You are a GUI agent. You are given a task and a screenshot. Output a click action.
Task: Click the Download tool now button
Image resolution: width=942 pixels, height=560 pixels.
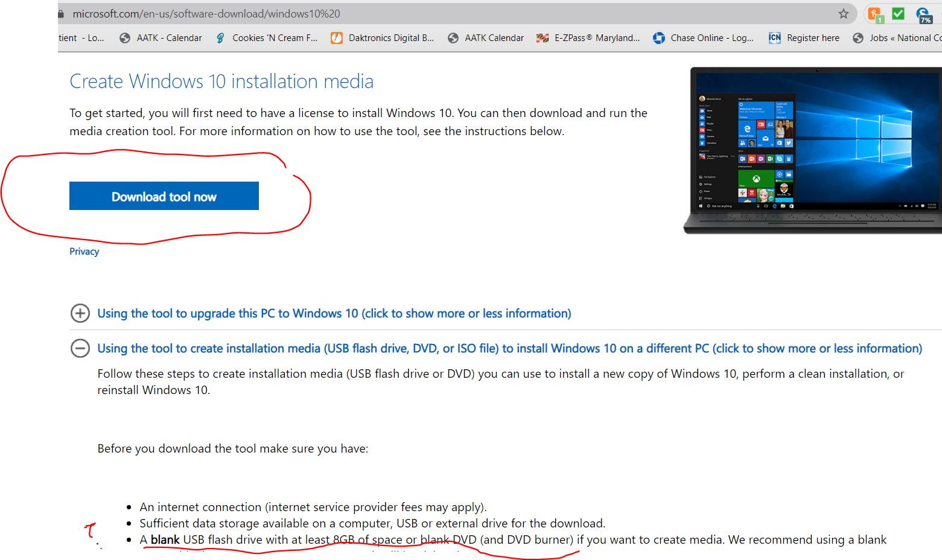164,196
